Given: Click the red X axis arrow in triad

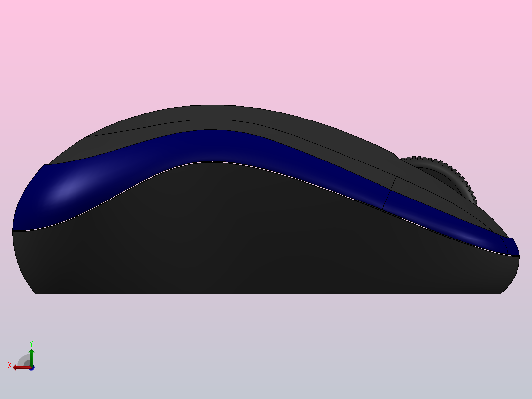Looking at the screenshot, I should pos(21,368).
